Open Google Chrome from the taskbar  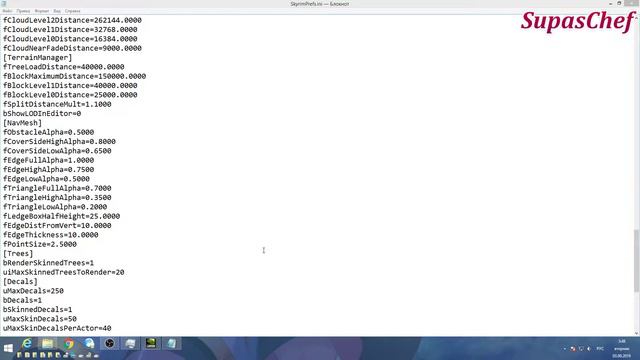68,344
